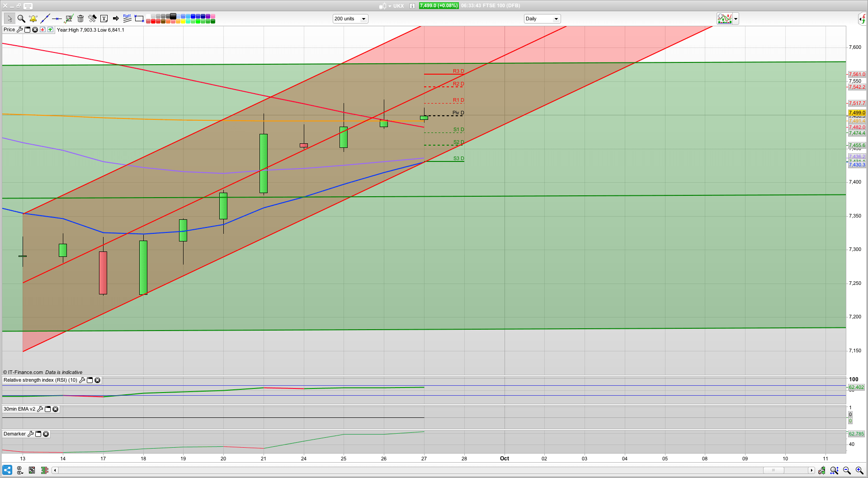Pick the Raff regression channel tool

127,18
